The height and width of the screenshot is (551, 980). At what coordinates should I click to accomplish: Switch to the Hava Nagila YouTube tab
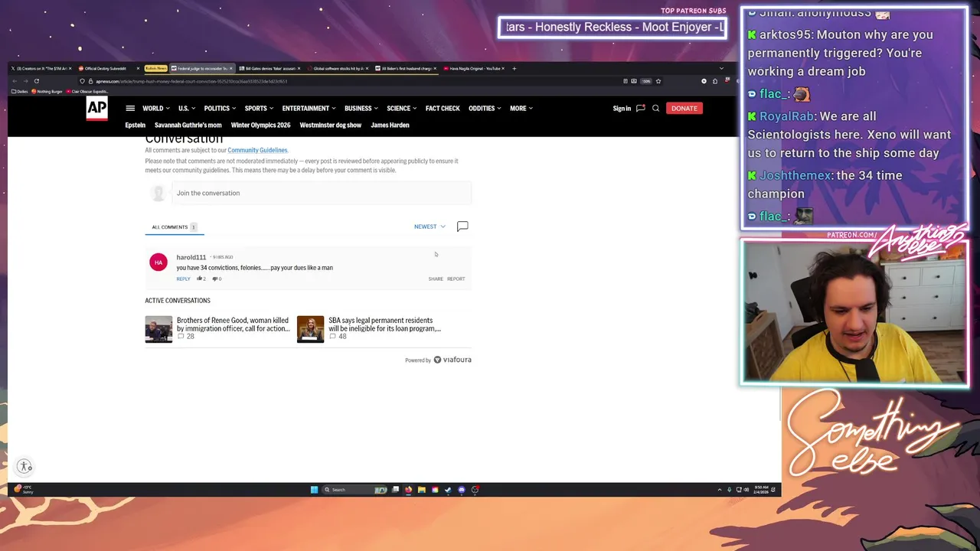[x=472, y=68]
